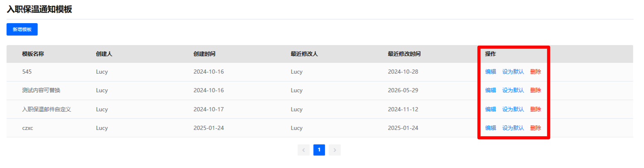Select the czxc row name cell
The image size is (644, 168).
tap(27, 128)
